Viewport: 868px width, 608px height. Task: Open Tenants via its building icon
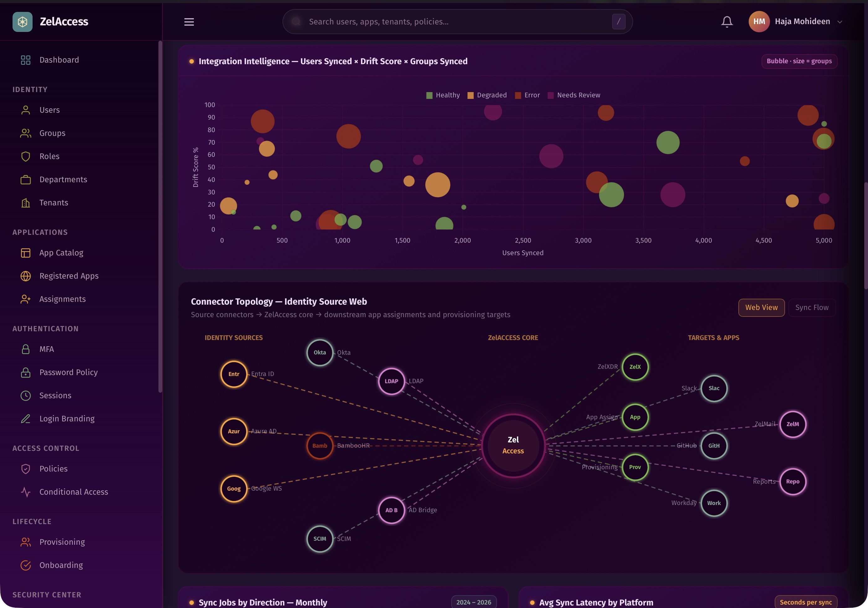[x=25, y=203]
